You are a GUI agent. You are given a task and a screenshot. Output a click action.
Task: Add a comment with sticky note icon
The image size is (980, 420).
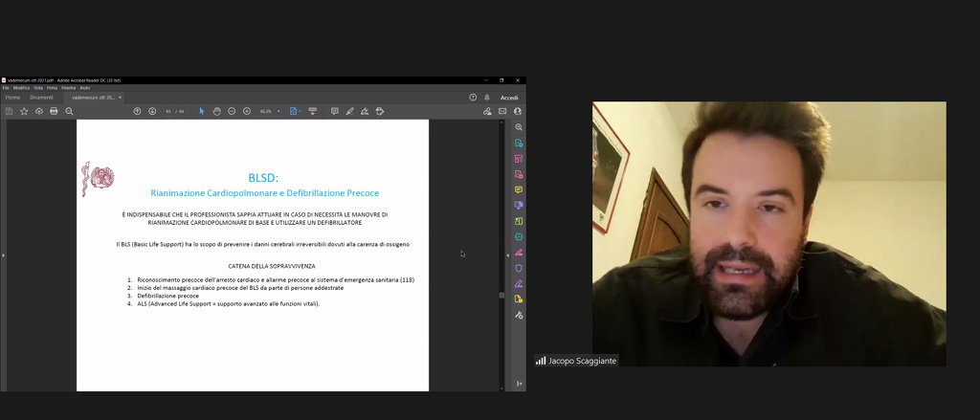tap(334, 111)
